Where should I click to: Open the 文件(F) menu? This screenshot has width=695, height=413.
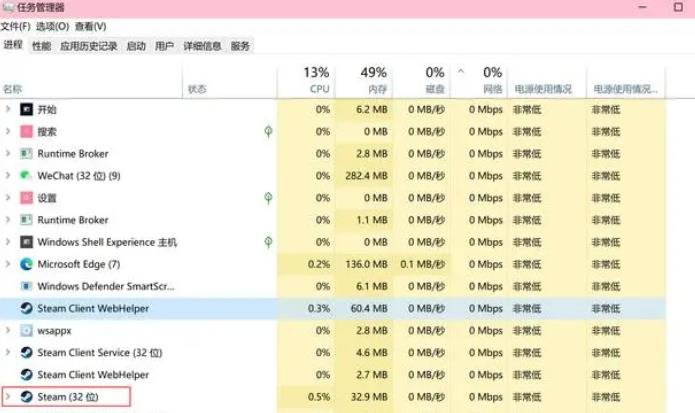tap(16, 27)
